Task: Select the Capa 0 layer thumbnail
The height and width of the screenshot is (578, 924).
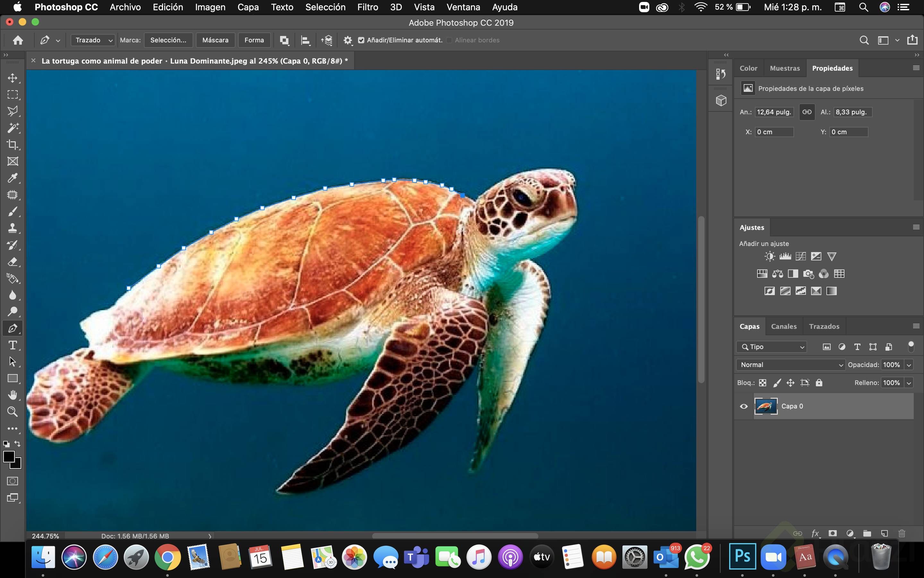Action: [x=766, y=406]
